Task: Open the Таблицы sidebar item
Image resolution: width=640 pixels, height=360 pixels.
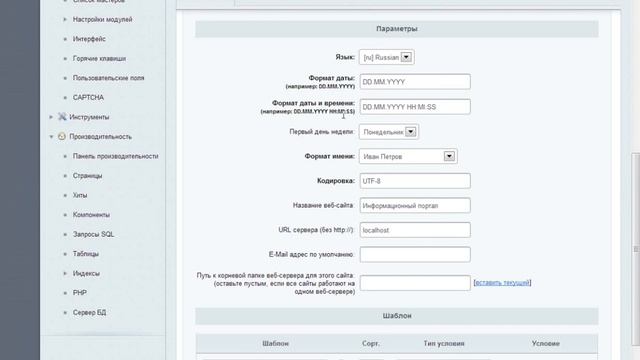Action: [x=86, y=254]
